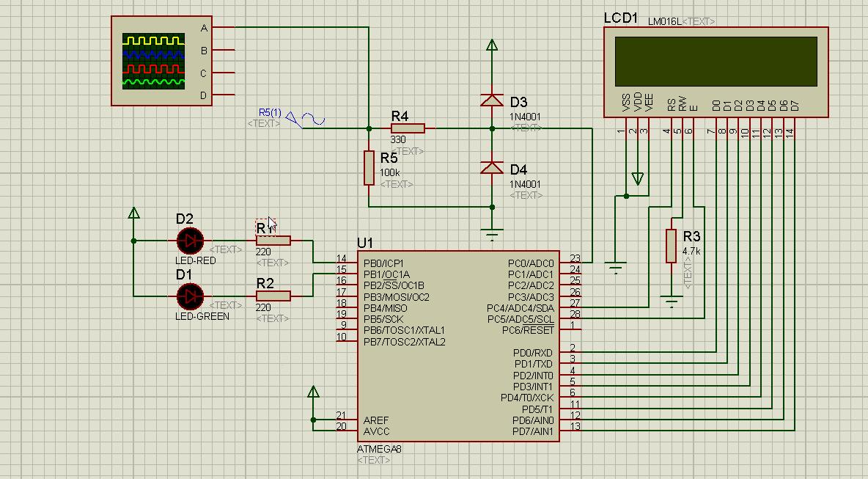Click the D1 green LED symbol

coord(190,296)
